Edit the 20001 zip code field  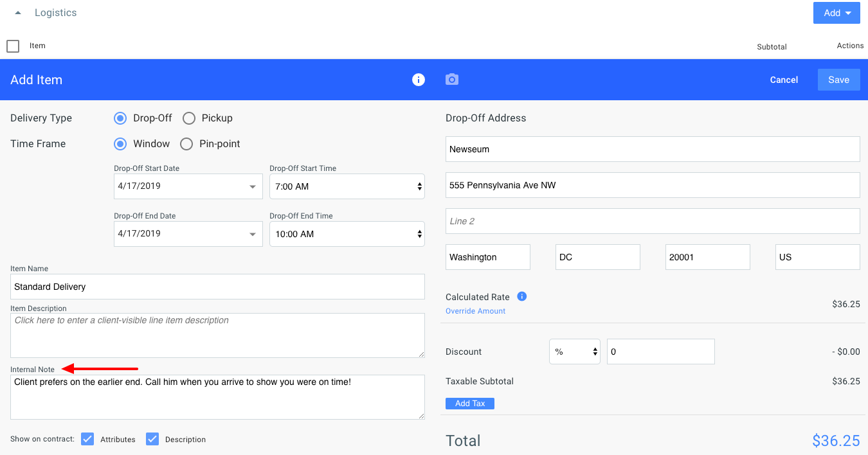708,257
